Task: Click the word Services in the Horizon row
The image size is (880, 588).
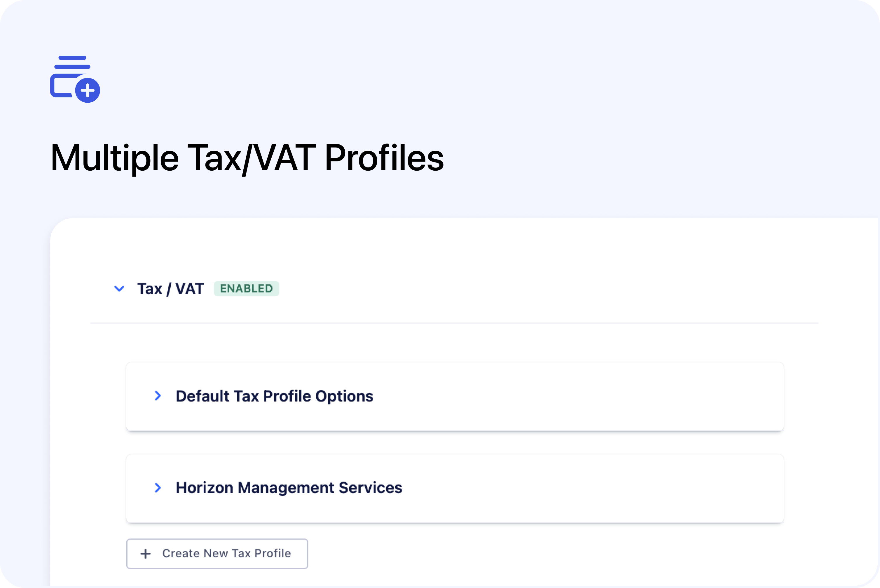Action: [370, 487]
